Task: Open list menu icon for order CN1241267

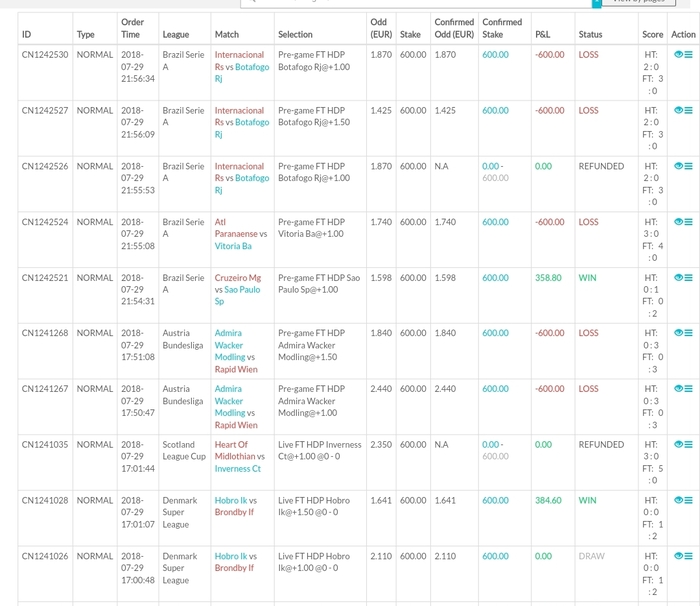Action: click(689, 389)
